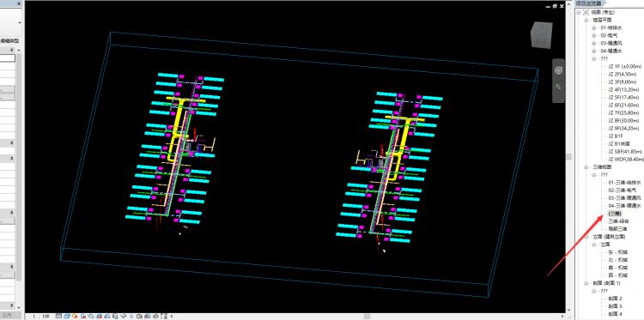Click the first properties value input field

(8, 58)
